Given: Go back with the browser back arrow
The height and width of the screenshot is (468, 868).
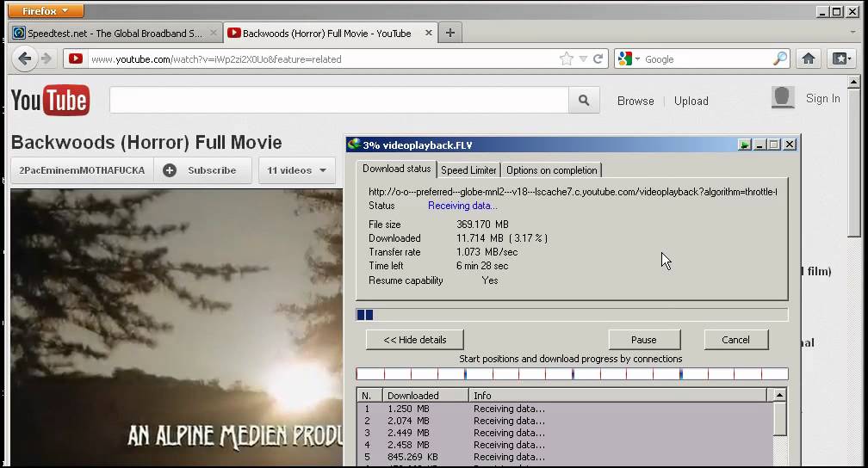Looking at the screenshot, I should pos(24,58).
